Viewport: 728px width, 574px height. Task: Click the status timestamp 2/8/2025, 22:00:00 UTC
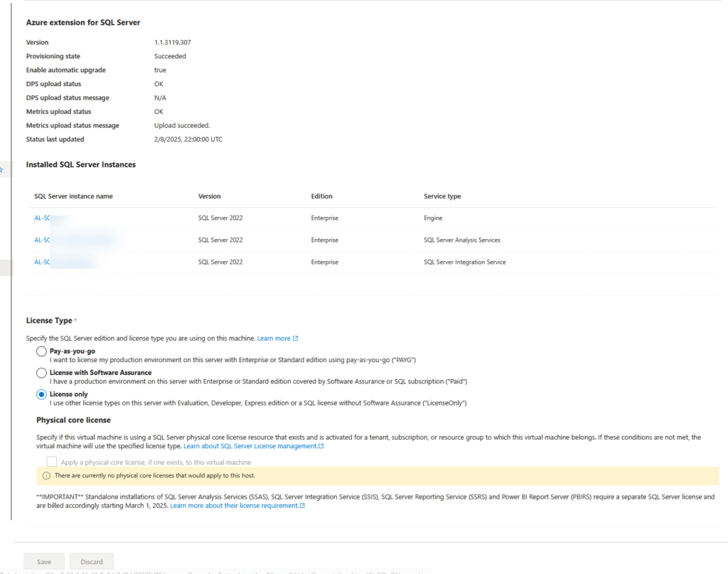[188, 139]
